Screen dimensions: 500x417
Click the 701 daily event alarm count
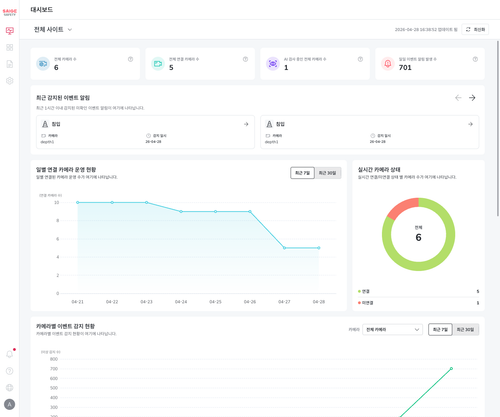click(x=405, y=68)
